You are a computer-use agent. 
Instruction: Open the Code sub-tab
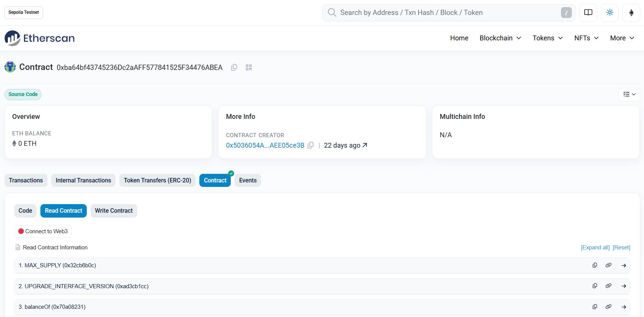(25, 211)
